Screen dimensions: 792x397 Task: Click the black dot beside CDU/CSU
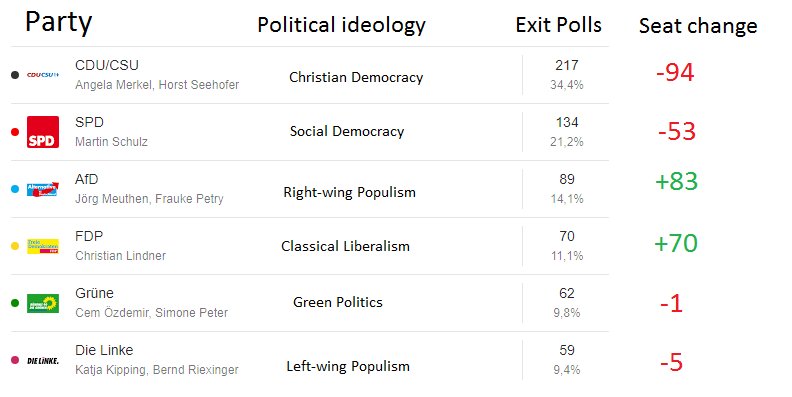click(x=15, y=75)
